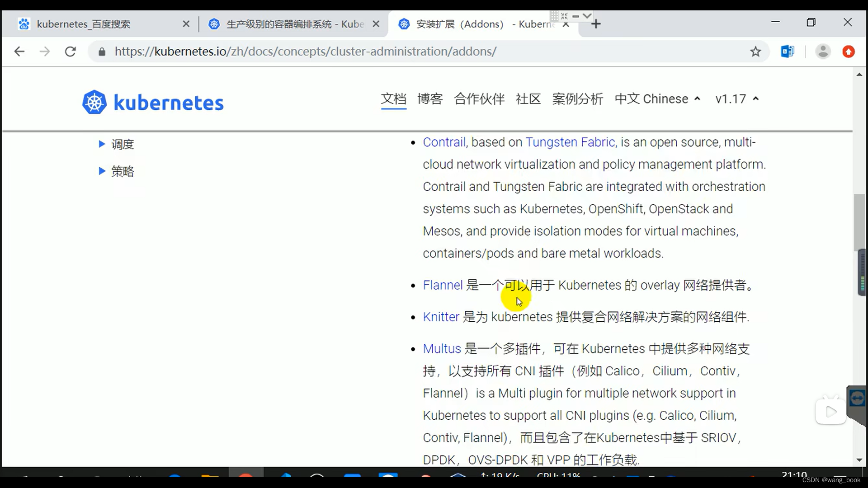Open the 博客 nav menu item

pyautogui.click(x=430, y=99)
